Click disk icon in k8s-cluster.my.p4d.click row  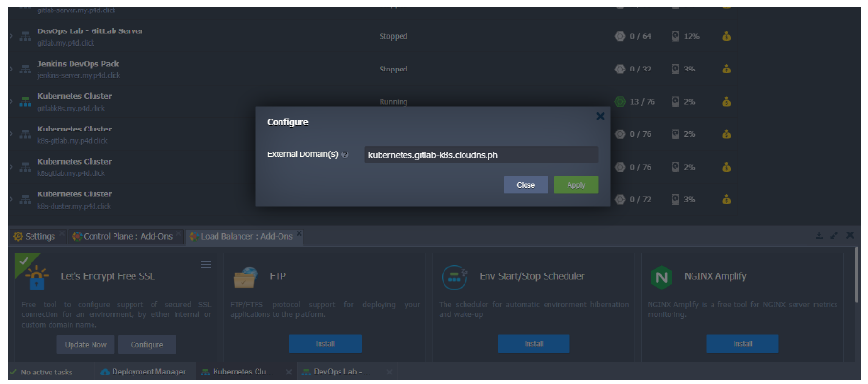(x=675, y=199)
